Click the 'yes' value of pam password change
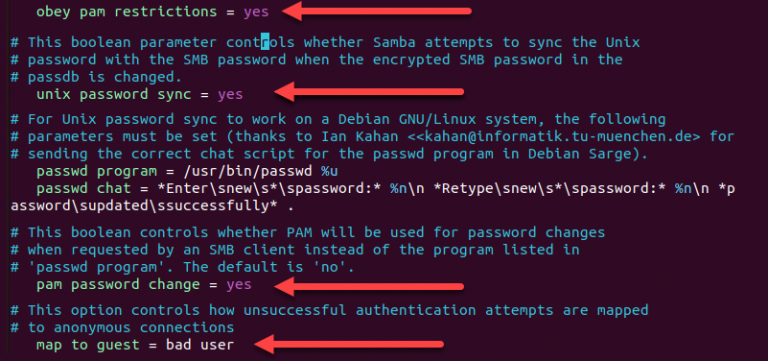 [239, 285]
